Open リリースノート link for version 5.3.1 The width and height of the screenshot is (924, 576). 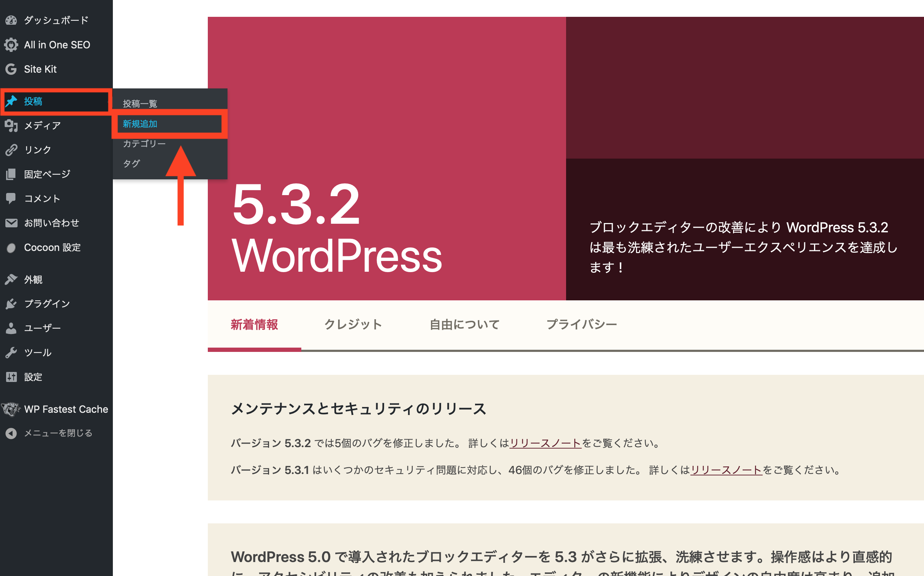coord(726,470)
